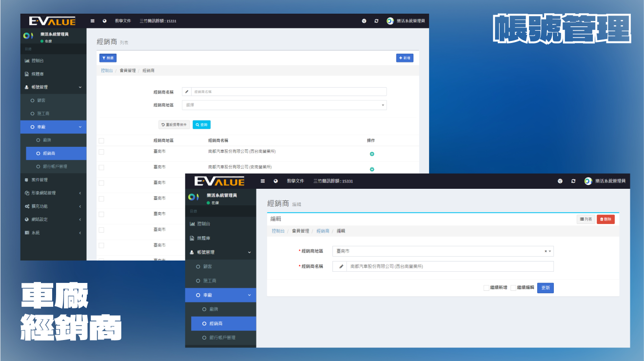Click the blue 新增 plus button
The height and width of the screenshot is (361, 644).
[405, 58]
